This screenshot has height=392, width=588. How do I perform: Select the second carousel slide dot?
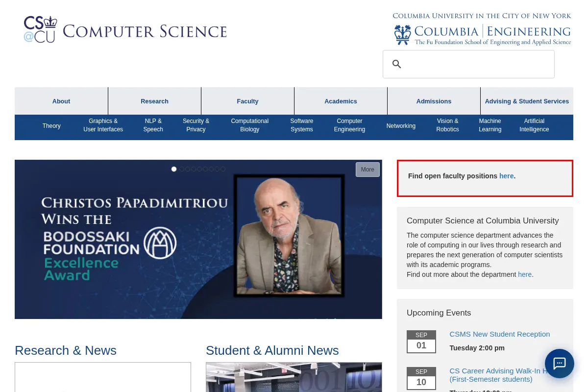[182, 169]
